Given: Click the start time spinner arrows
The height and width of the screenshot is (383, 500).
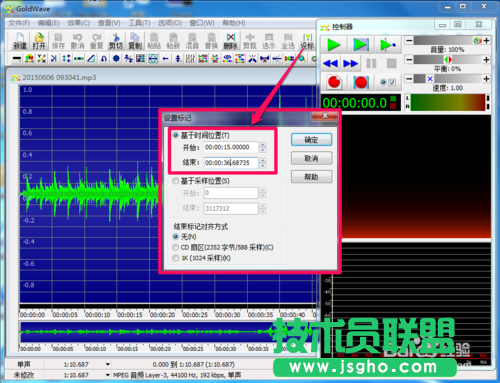Looking at the screenshot, I should [x=263, y=147].
